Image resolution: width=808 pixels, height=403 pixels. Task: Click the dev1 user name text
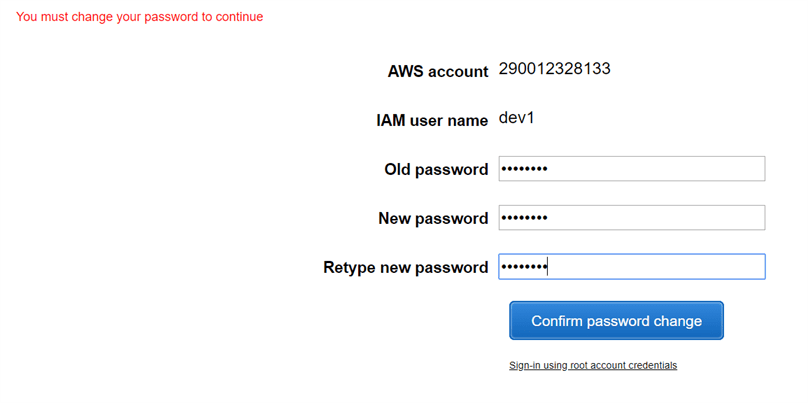tap(517, 119)
